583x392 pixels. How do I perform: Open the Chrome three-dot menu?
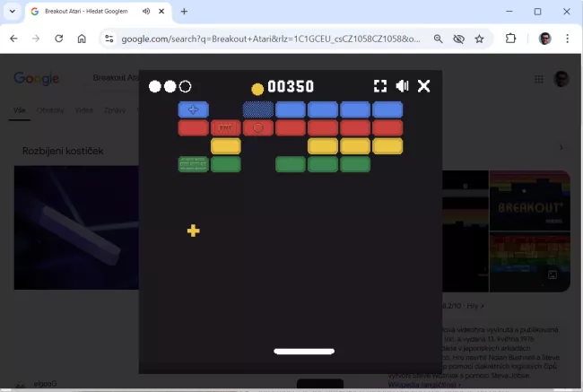click(568, 39)
